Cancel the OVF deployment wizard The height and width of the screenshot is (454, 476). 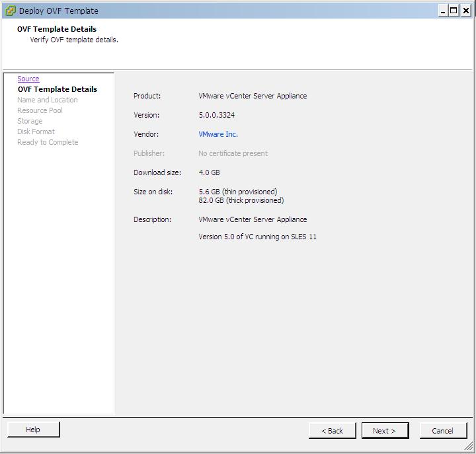443,431
